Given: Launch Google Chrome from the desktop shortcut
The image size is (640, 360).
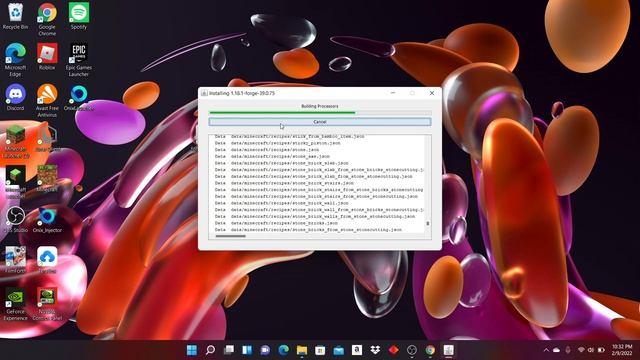Looking at the screenshot, I should click(x=47, y=19).
